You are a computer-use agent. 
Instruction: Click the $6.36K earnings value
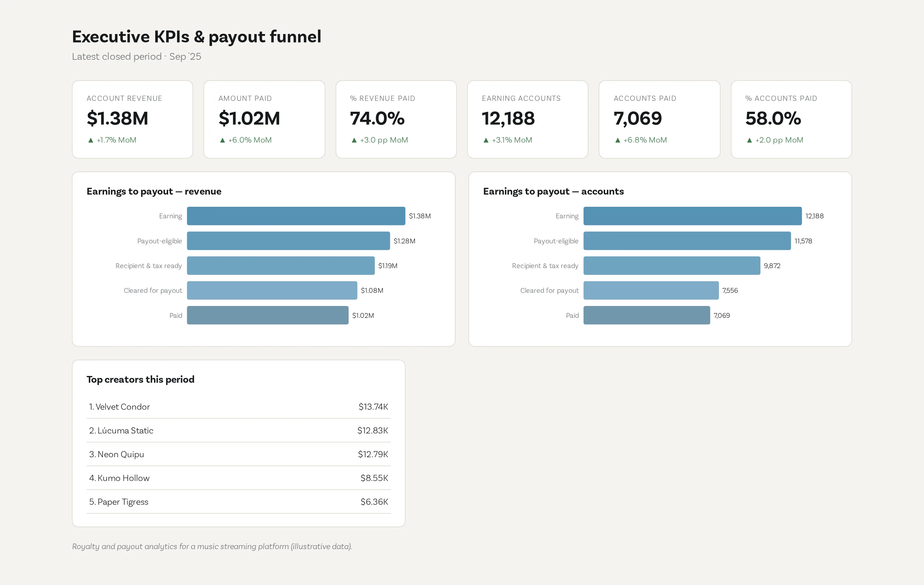point(374,502)
